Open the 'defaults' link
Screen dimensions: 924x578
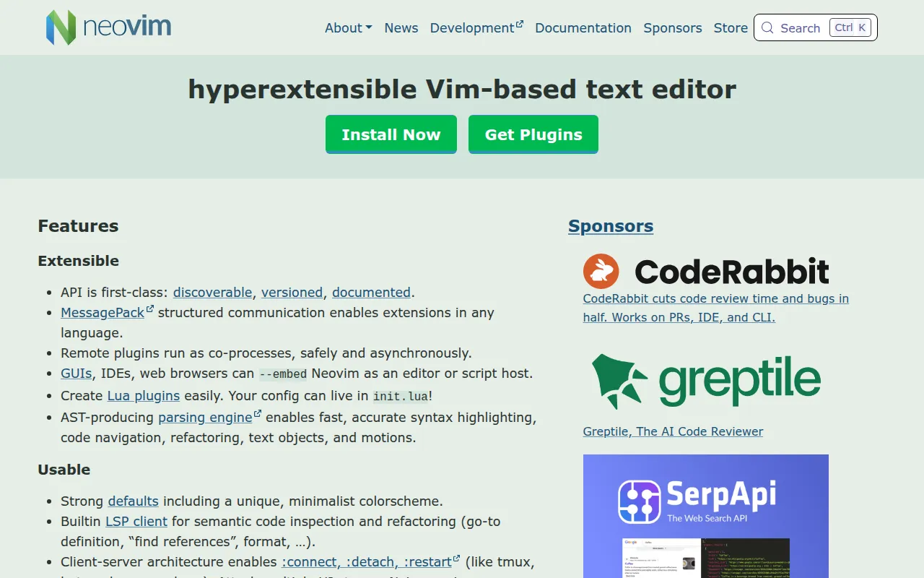(134, 501)
